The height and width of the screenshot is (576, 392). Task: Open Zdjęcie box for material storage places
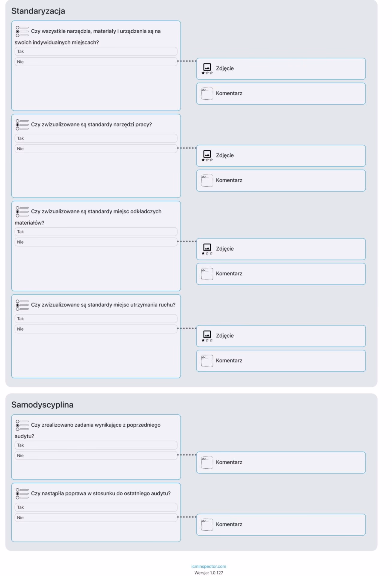pyautogui.click(x=281, y=249)
